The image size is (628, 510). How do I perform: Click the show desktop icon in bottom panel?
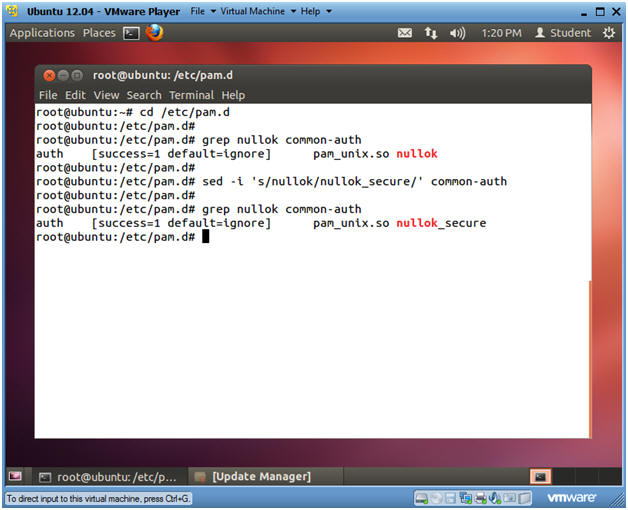coord(15,476)
